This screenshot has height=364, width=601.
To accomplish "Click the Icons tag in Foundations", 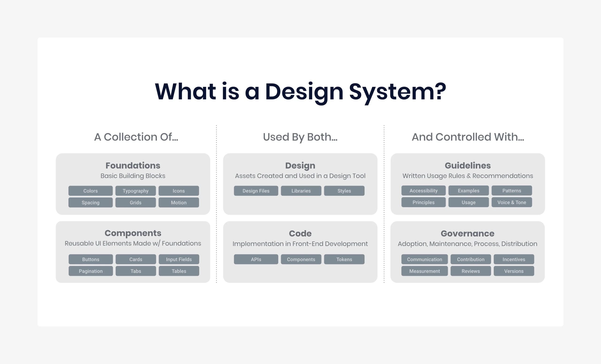I will point(179,191).
